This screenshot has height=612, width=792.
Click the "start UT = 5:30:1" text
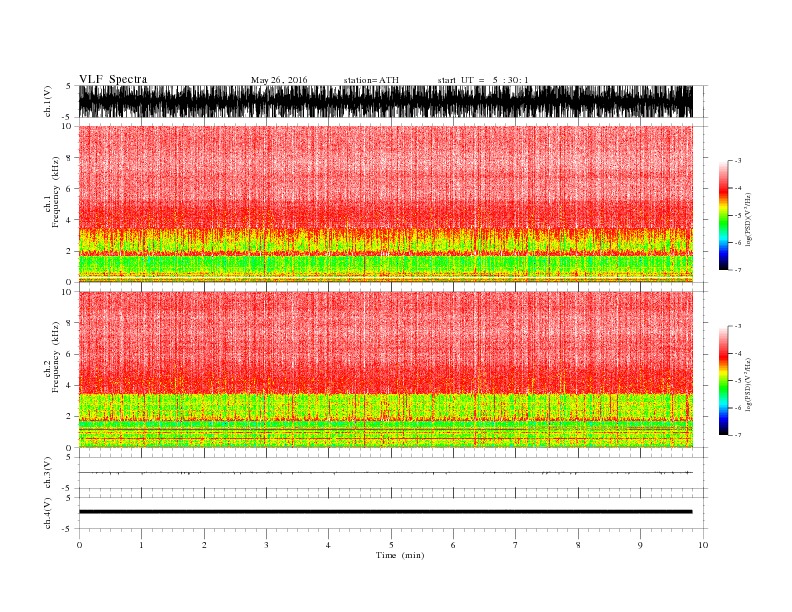pyautogui.click(x=483, y=80)
